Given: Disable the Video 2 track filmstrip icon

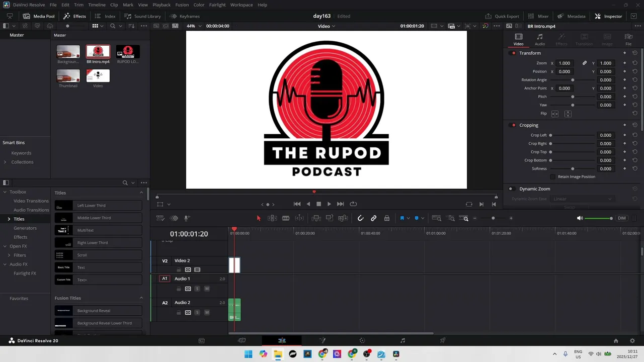Looking at the screenshot, I should click(197, 270).
